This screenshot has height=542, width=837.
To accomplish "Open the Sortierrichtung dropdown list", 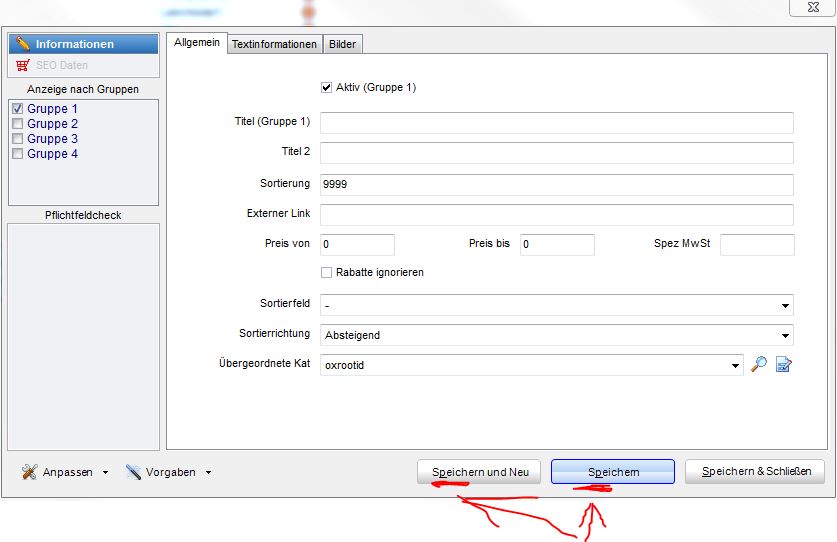I will [x=785, y=336].
